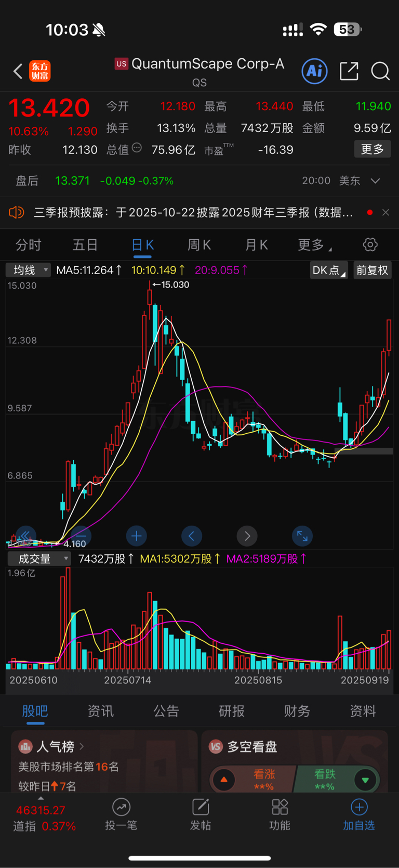Open the 均线 indicator dropdown

click(28, 270)
